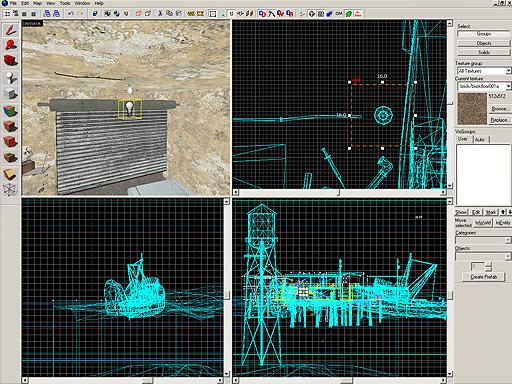Click the VisGroups Show button

461,212
